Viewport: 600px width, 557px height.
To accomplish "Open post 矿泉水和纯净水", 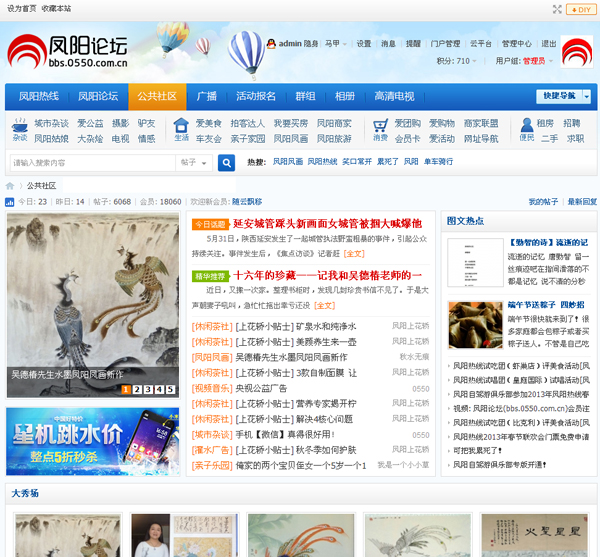I will tap(296, 327).
